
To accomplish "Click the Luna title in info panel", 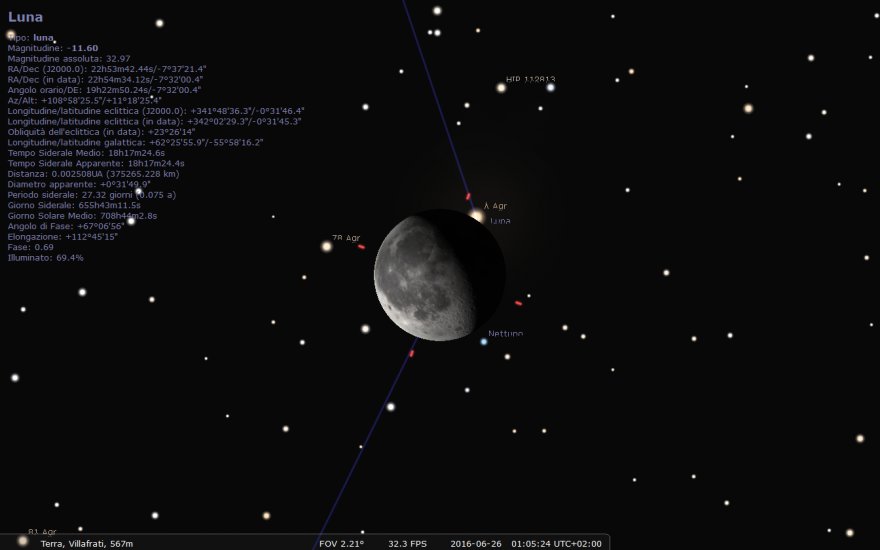I will tap(25, 17).
